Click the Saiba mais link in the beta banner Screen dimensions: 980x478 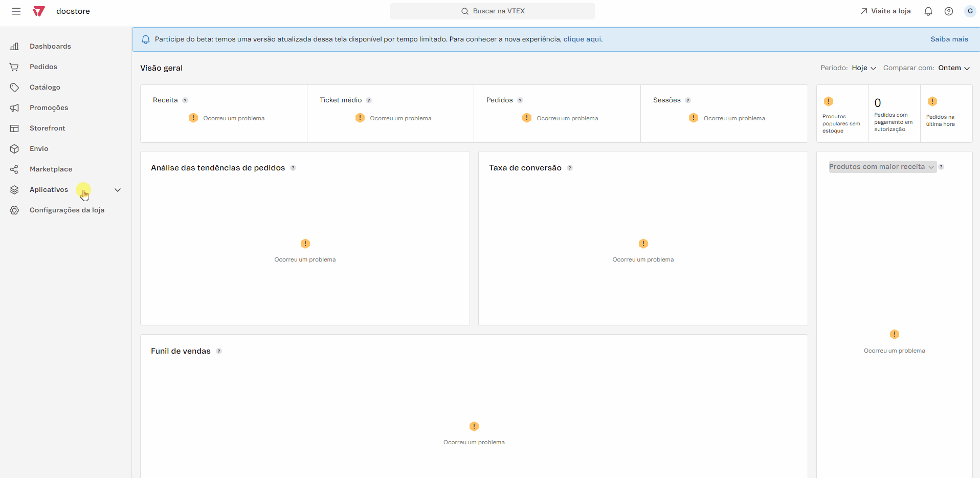click(949, 39)
